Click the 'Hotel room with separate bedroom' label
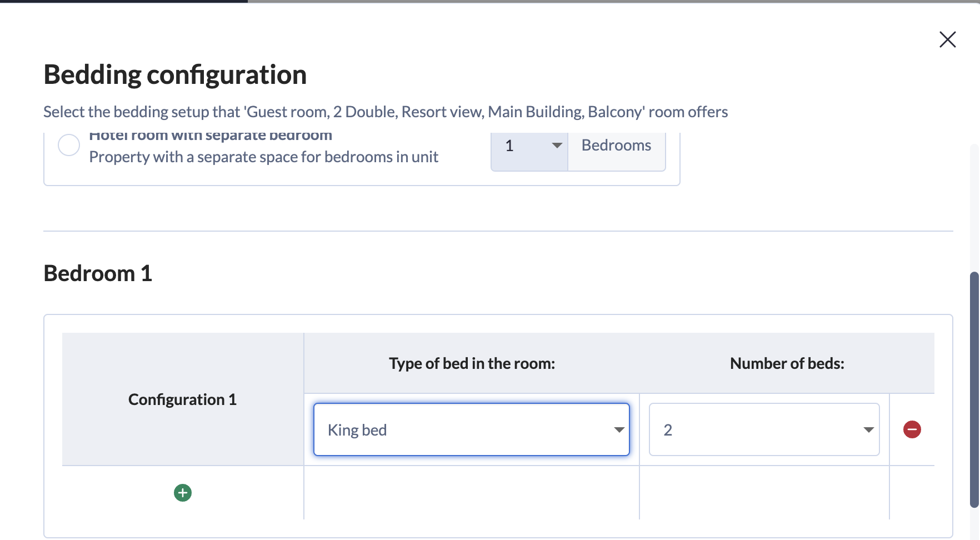 pos(211,136)
